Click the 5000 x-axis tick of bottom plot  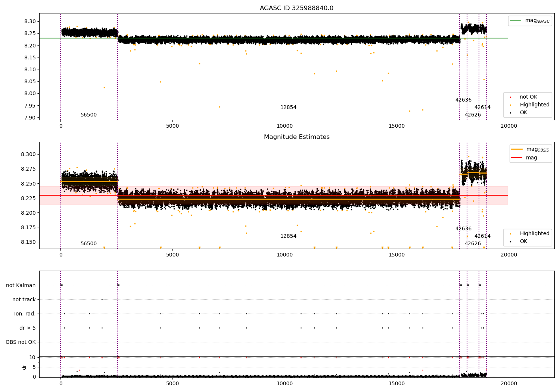tap(172, 383)
